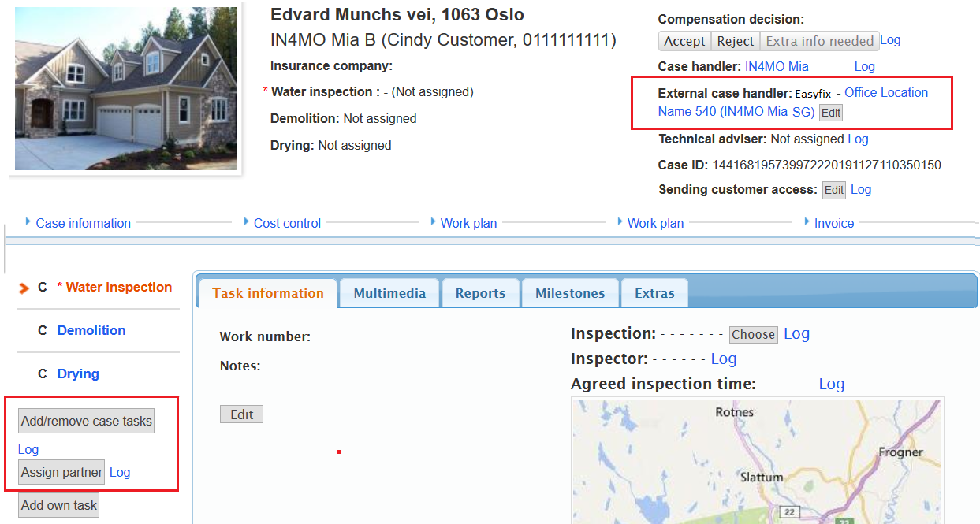Open the Reports tab

pos(480,293)
